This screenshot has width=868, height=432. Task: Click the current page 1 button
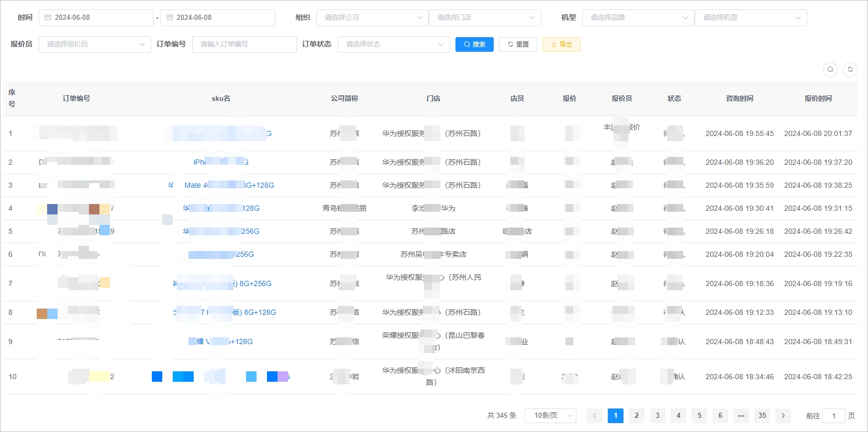pos(616,416)
